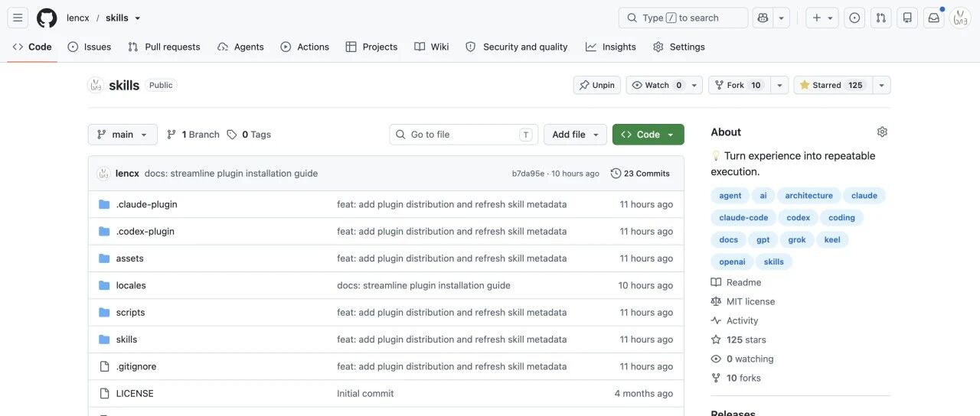Open repository Settings tab
The height and width of the screenshot is (416, 980).
click(679, 47)
